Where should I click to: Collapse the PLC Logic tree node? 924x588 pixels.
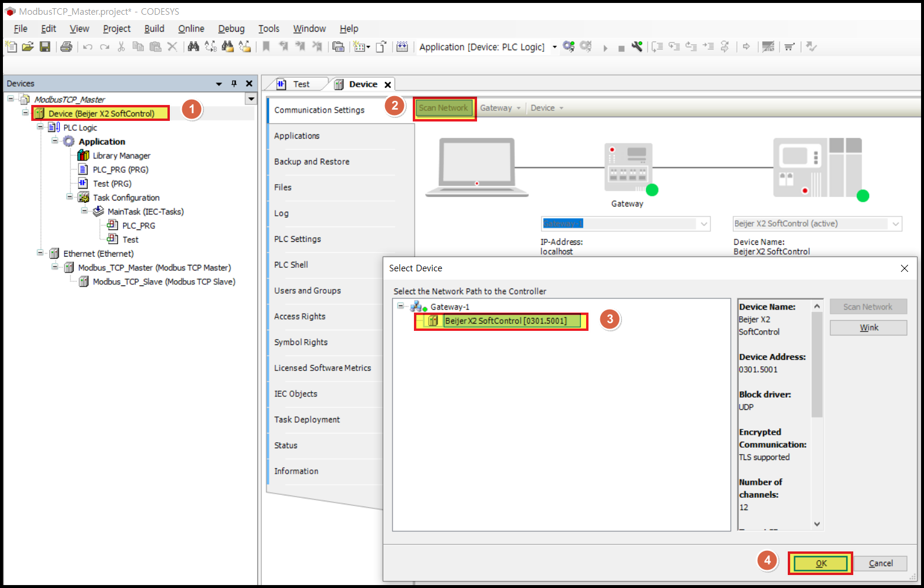pyautogui.click(x=40, y=127)
